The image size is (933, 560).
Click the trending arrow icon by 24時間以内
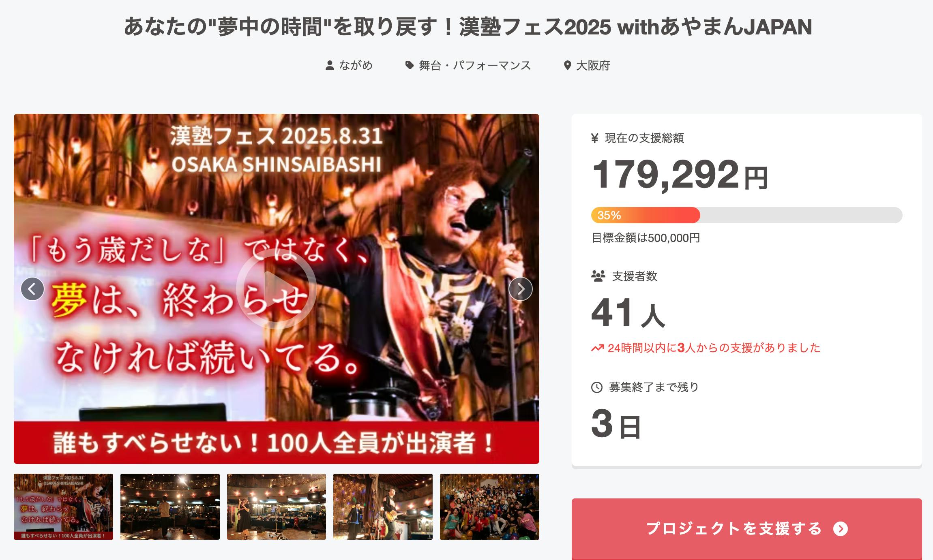point(597,348)
